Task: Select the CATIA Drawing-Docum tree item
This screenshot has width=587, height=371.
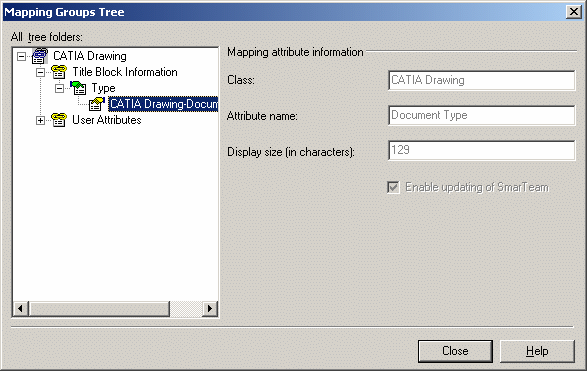Action: (x=163, y=104)
